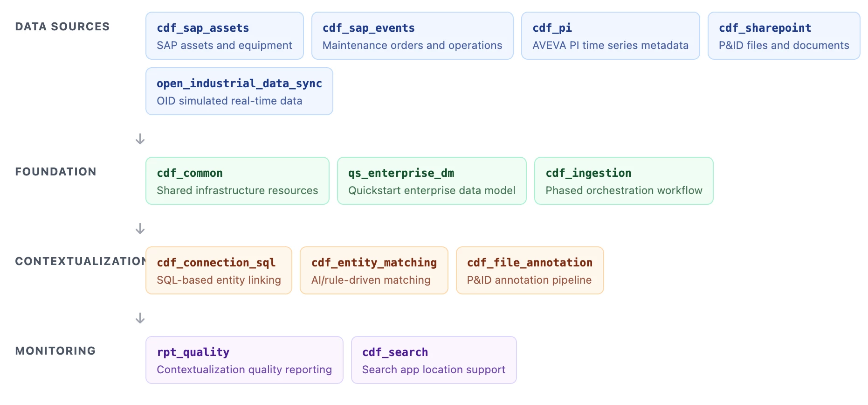Click the cdf_connection_sql entity linking card
Image resolution: width=868 pixels, height=405 pixels.
pos(219,271)
